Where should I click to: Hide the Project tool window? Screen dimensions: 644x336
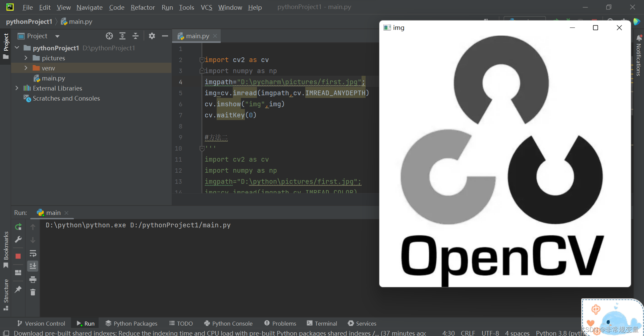[x=165, y=36]
